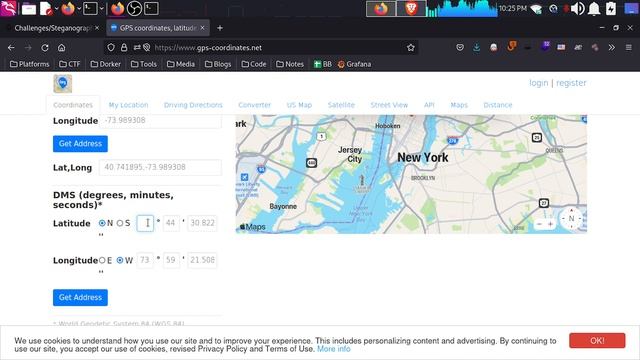
Task: Close the GPS coordinates tab
Action: coord(202,28)
